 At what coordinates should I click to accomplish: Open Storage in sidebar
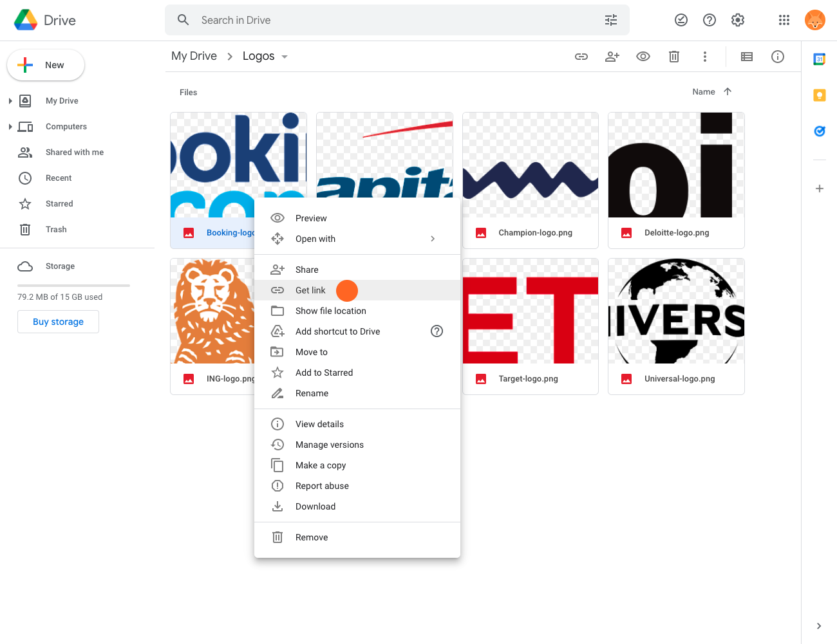coord(60,266)
